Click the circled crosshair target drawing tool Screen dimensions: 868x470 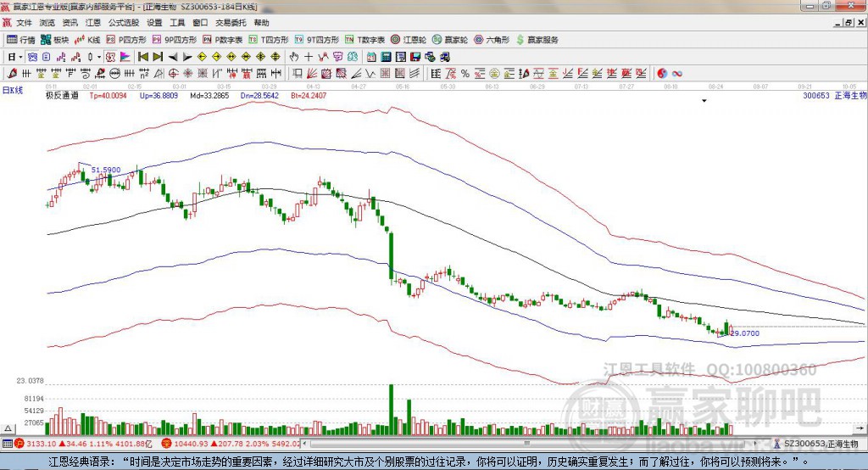point(173,73)
